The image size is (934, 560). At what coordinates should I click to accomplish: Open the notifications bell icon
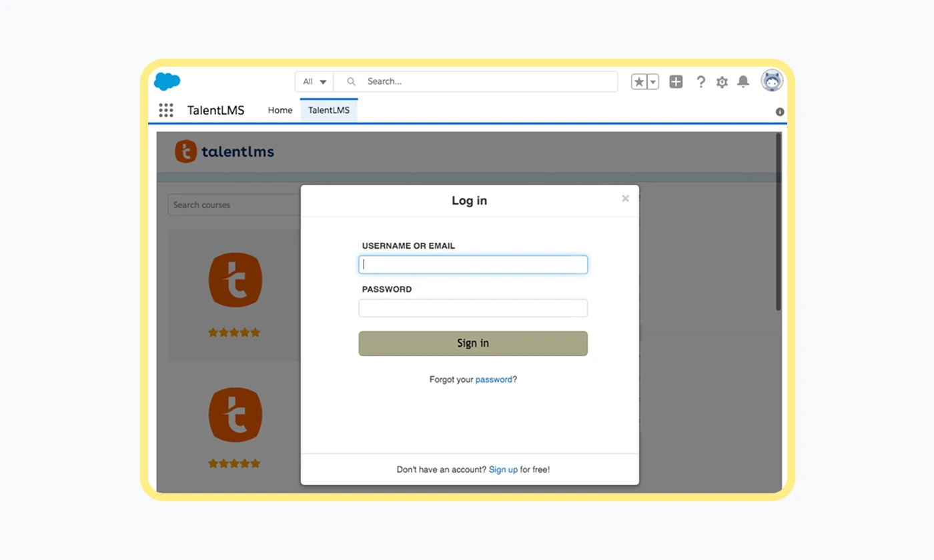[x=743, y=82]
